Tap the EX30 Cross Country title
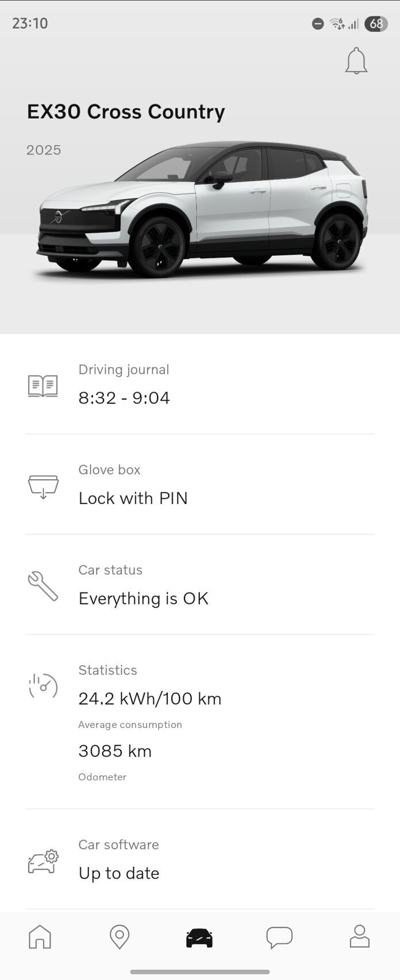 click(126, 111)
